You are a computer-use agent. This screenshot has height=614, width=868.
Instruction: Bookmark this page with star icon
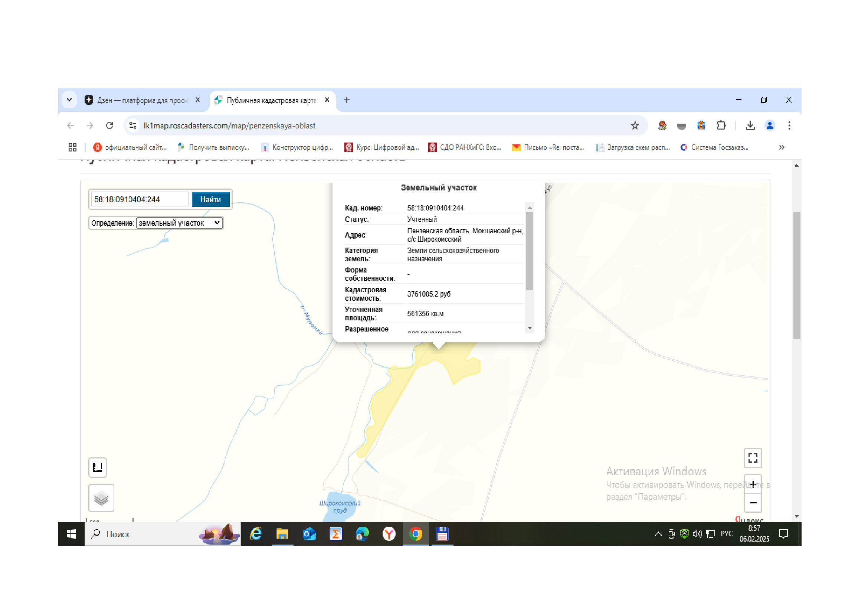tap(635, 125)
